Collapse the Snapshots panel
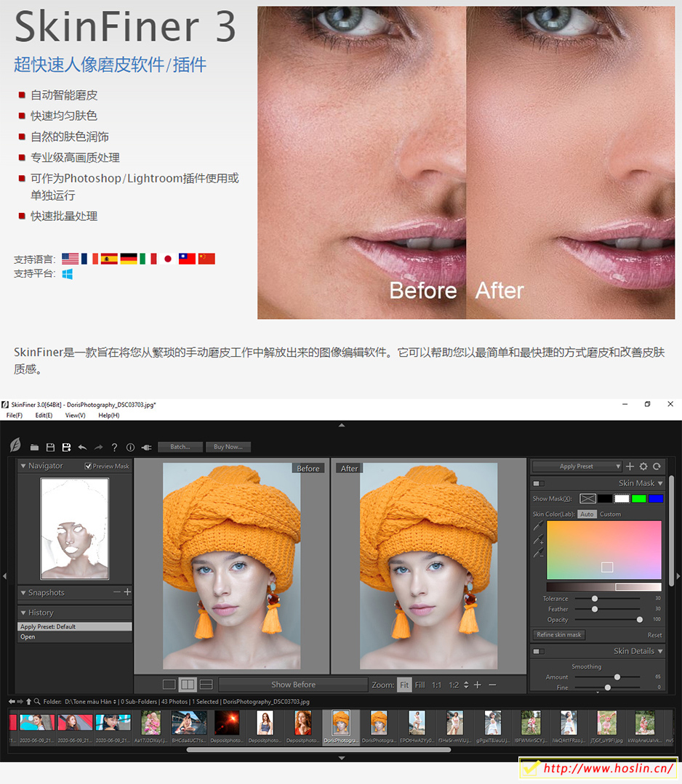This screenshot has height=784, width=682. coord(23,592)
